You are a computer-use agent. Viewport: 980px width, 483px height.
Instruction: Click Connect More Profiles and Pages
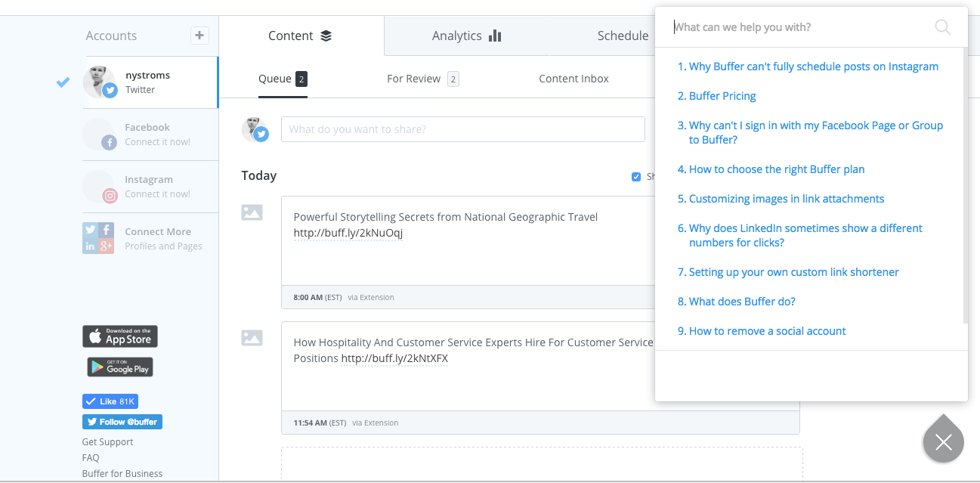pos(150,239)
